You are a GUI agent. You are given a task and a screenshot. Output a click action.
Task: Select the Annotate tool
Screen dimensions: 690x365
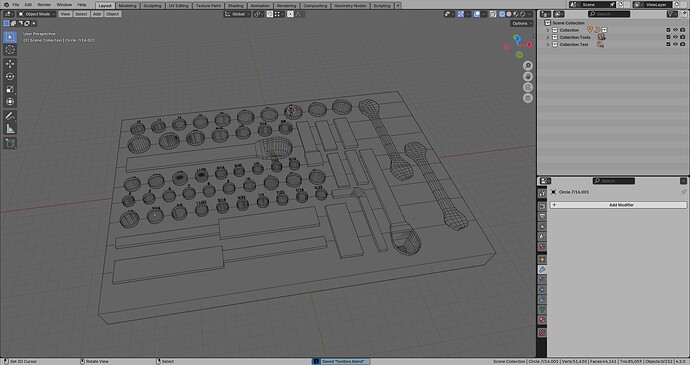click(10, 116)
